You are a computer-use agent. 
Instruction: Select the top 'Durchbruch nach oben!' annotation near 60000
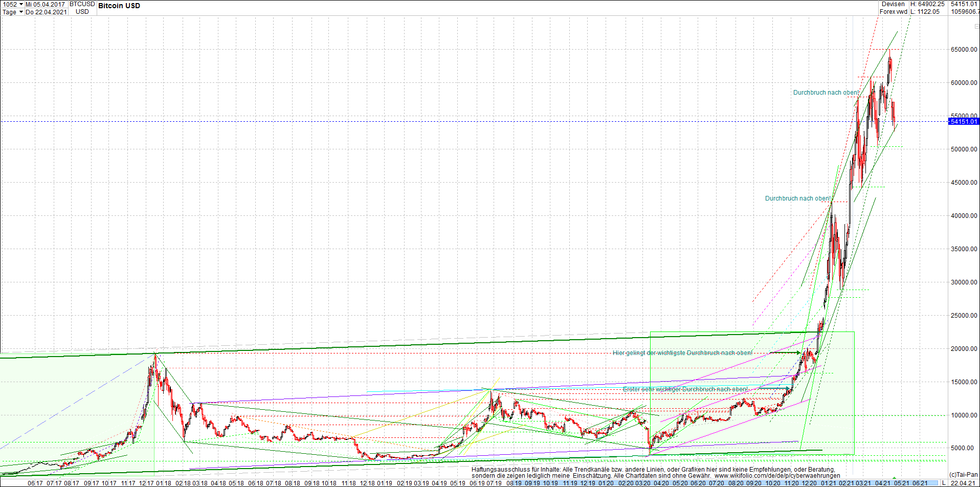[826, 93]
